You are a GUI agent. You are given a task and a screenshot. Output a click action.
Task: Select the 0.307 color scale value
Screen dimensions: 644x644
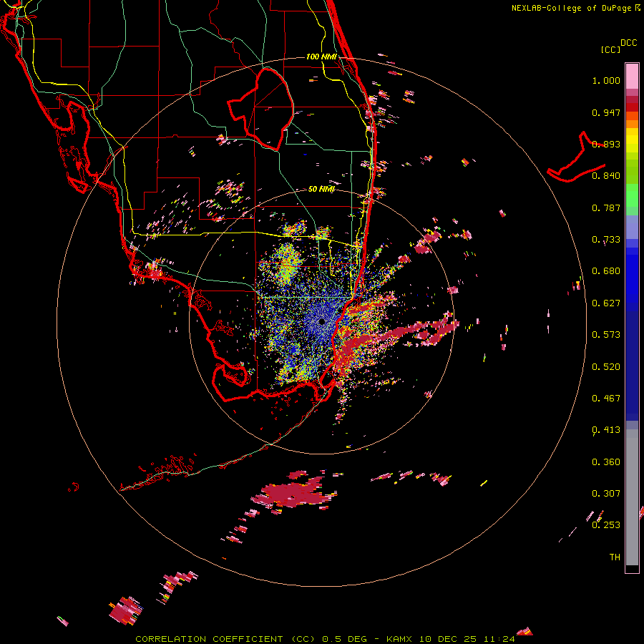pyautogui.click(x=606, y=494)
